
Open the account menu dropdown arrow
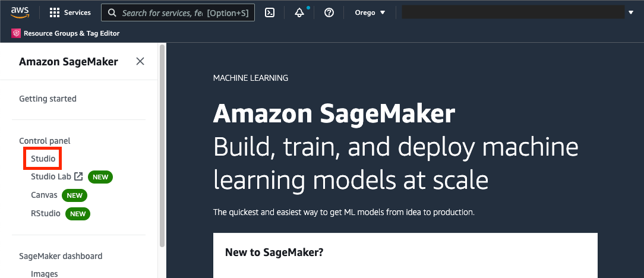coord(631,12)
